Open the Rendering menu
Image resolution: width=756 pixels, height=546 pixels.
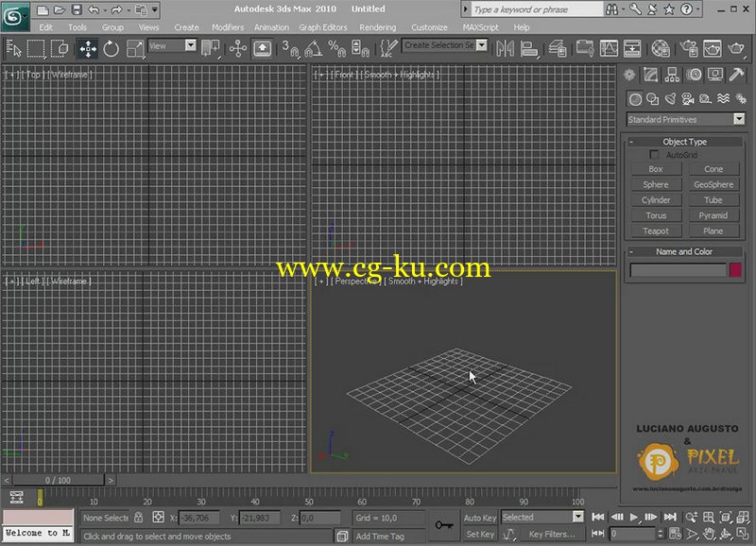tap(377, 27)
